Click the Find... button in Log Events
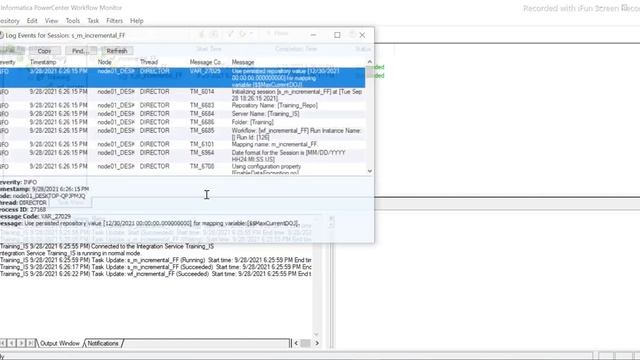This screenshot has width=640, height=360. coord(80,51)
